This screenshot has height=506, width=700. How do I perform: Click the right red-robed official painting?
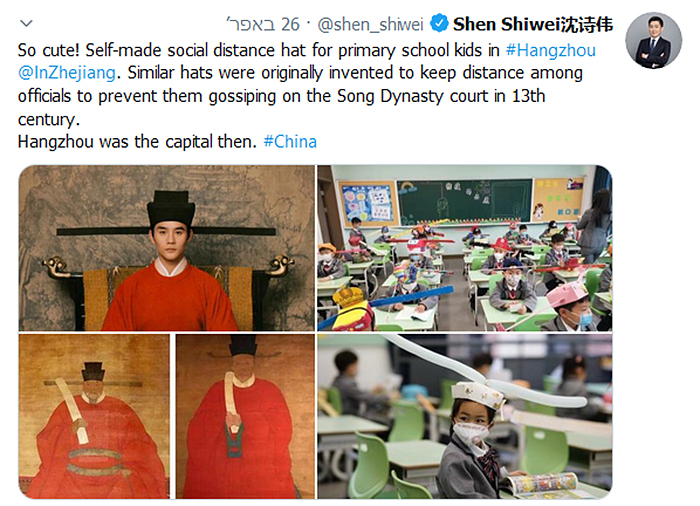click(245, 416)
